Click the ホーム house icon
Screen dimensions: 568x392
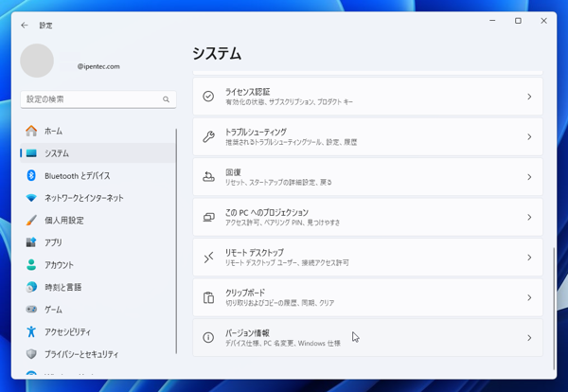click(x=31, y=131)
